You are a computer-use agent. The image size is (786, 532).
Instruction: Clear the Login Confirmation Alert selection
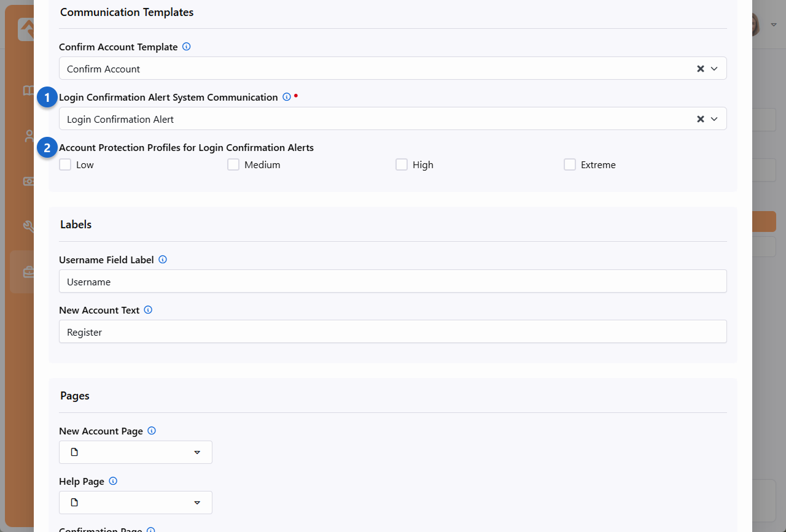(x=700, y=119)
